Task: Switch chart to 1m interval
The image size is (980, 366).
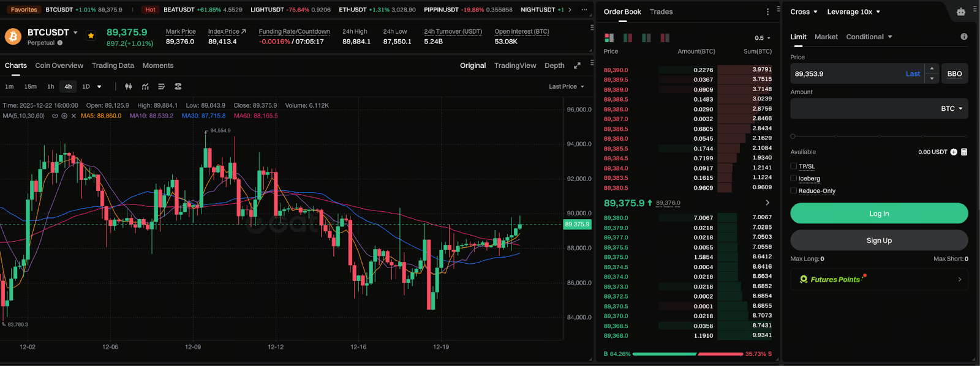Action: pos(9,86)
